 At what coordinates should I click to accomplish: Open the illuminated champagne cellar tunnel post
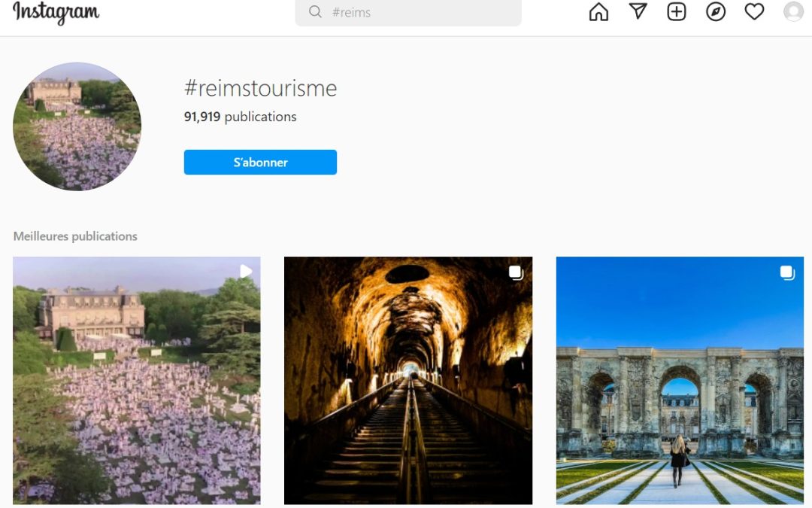point(408,380)
